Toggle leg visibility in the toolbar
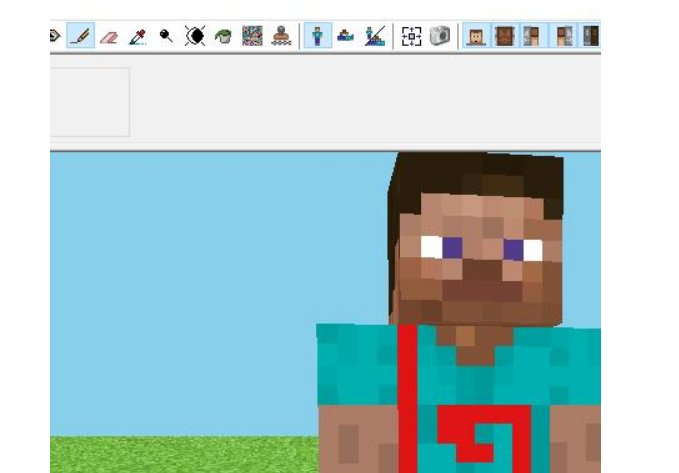The width and height of the screenshot is (679, 473). click(x=564, y=36)
